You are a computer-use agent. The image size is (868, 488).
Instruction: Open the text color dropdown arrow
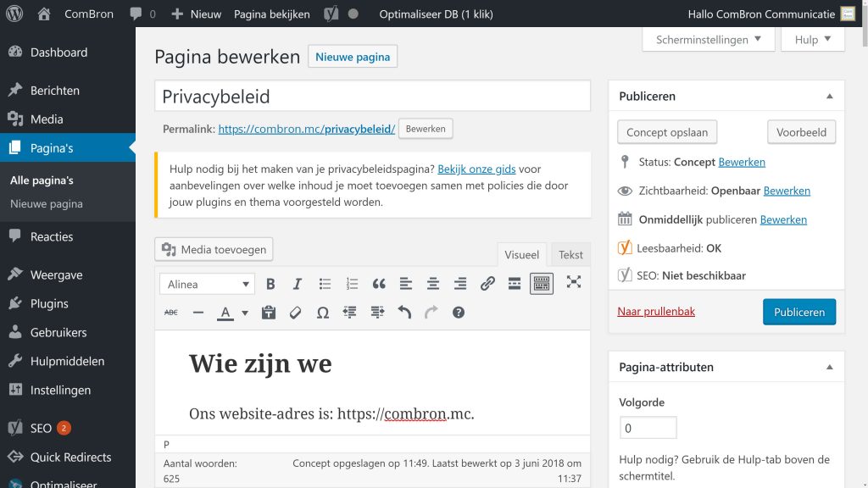point(244,312)
